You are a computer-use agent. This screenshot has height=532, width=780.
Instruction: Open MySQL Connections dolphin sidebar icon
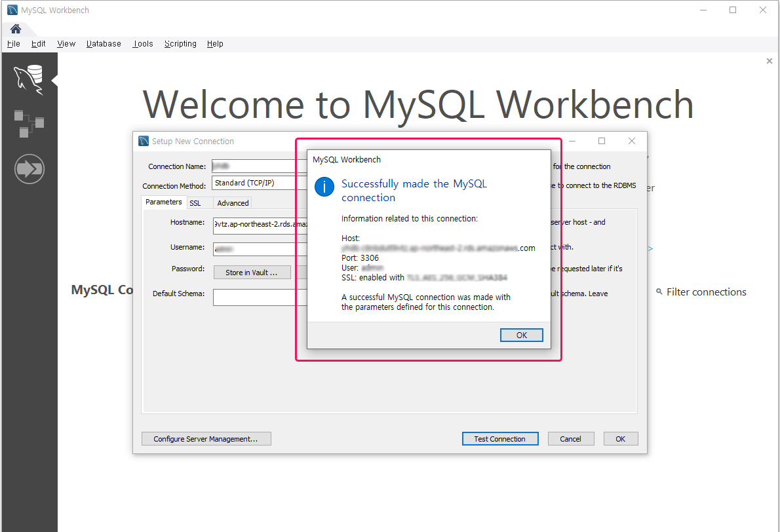[x=28, y=79]
